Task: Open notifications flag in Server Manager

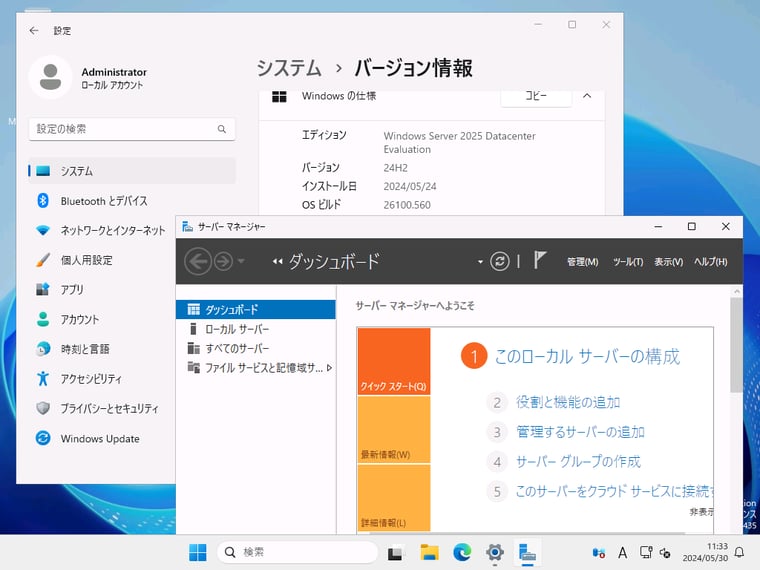Action: pyautogui.click(x=540, y=260)
